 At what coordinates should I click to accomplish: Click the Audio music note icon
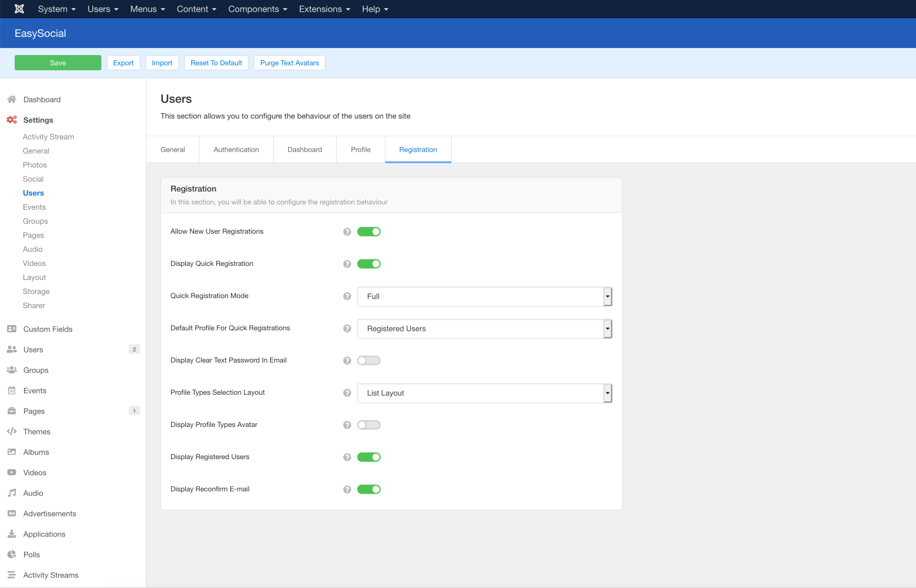(x=12, y=493)
